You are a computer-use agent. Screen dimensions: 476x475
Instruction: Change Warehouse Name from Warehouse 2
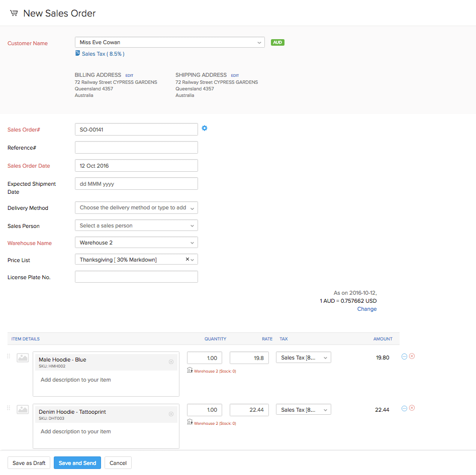click(x=136, y=242)
